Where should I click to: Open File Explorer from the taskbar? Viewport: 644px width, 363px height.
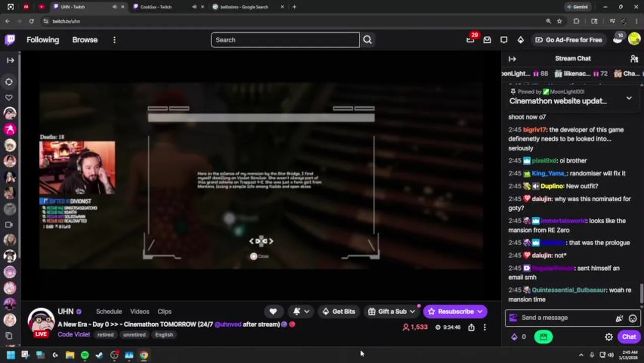(70, 355)
